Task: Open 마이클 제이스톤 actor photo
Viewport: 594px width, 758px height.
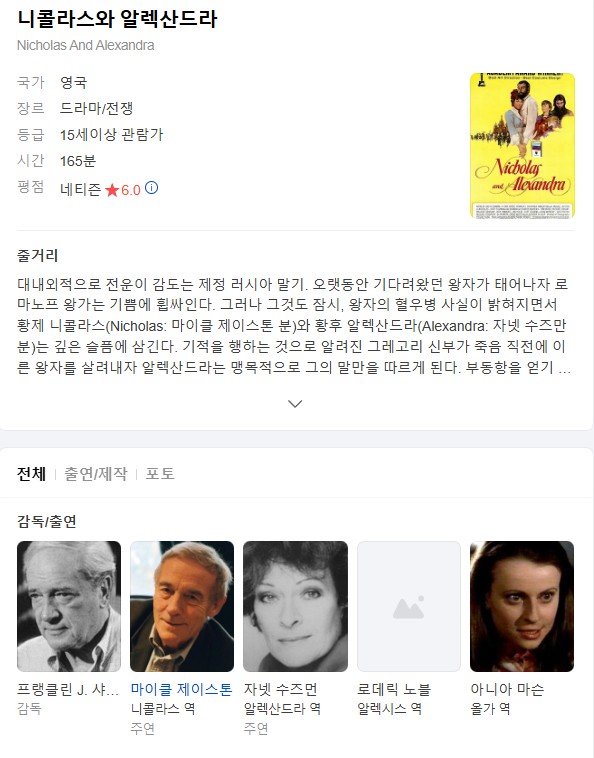Action: click(x=182, y=606)
